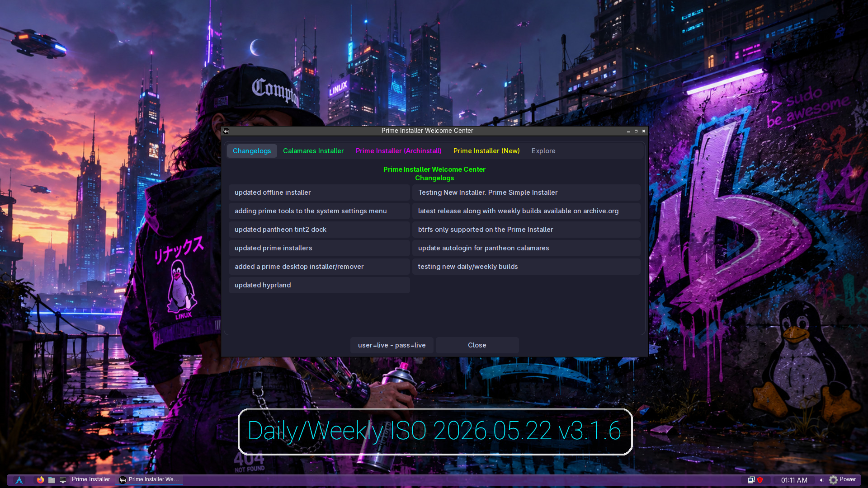The height and width of the screenshot is (488, 868).
Task: Select 'update autologin for pantheon calamares' entry
Action: point(526,248)
